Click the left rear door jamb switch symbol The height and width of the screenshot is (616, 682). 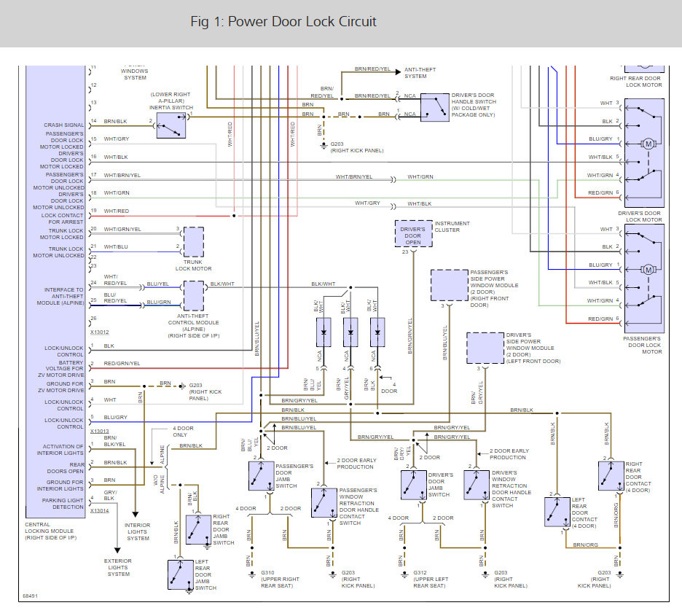(x=181, y=574)
